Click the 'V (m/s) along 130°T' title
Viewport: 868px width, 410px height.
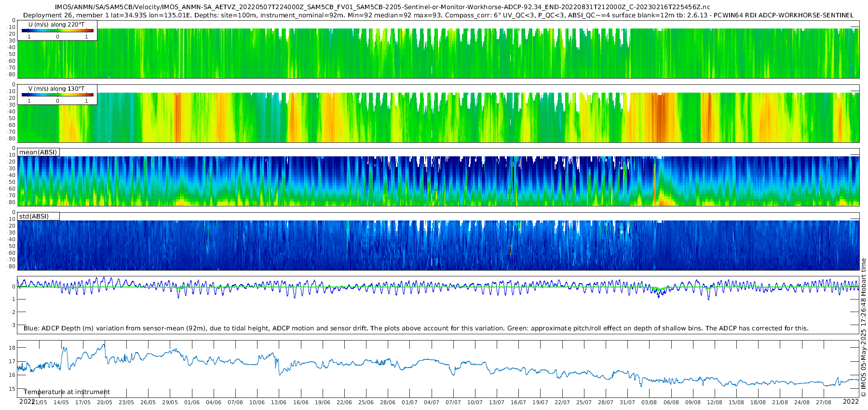56,89
